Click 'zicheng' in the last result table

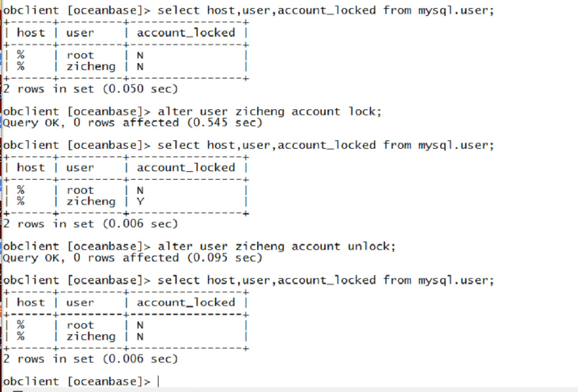click(91, 336)
